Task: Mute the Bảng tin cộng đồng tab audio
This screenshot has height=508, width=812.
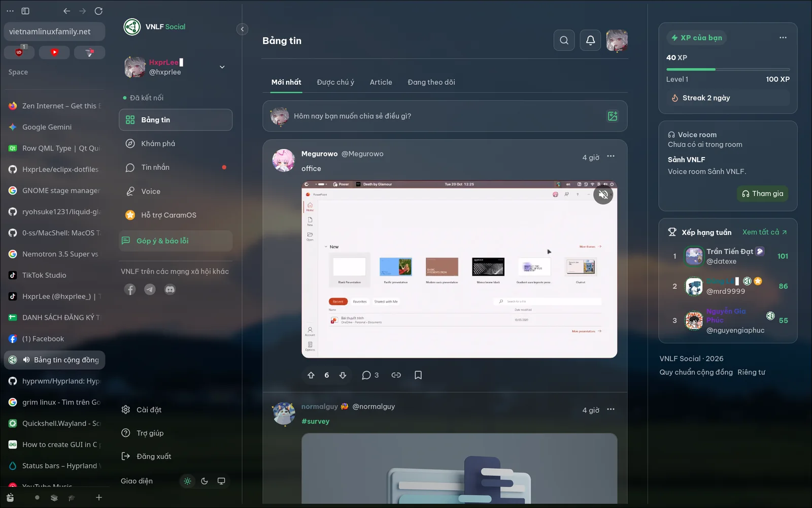Action: point(26,360)
